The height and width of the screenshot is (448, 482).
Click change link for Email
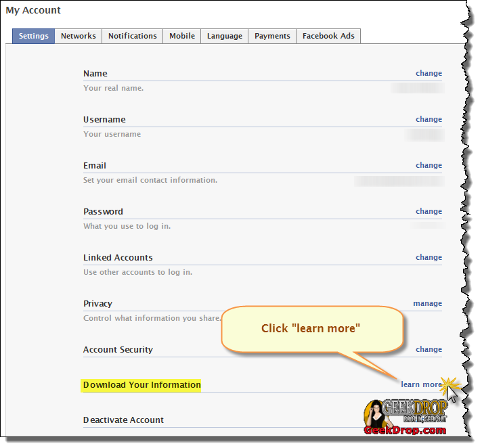click(429, 165)
